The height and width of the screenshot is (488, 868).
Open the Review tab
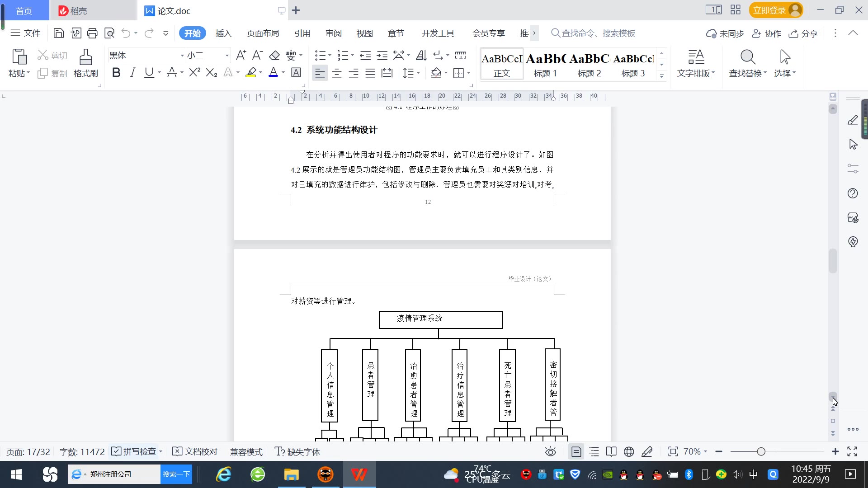(334, 33)
